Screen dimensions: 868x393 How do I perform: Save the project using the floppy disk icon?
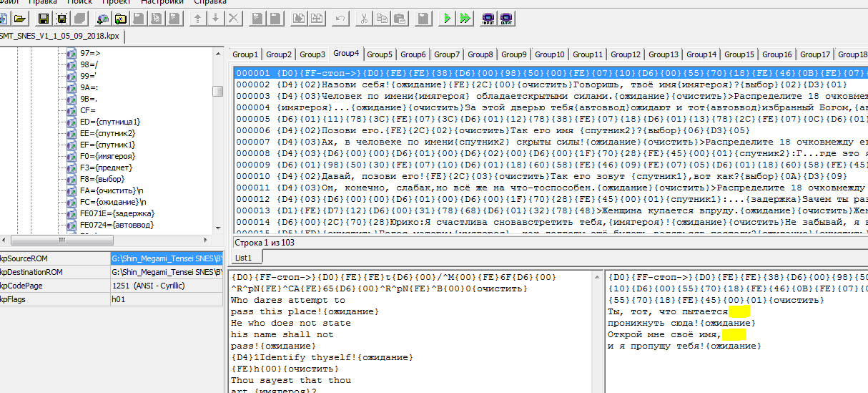click(44, 18)
